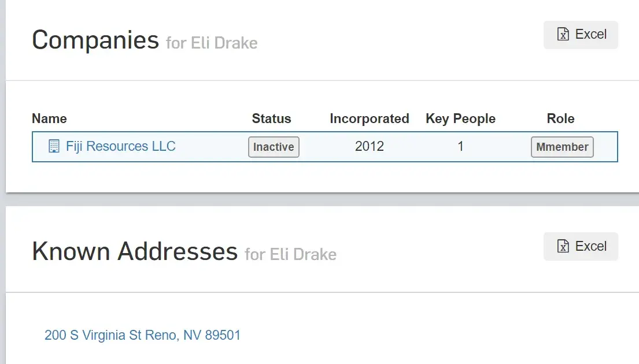Screen dimensions: 639x364
Task: Click the Companies section heading
Action: pyautogui.click(x=95, y=40)
